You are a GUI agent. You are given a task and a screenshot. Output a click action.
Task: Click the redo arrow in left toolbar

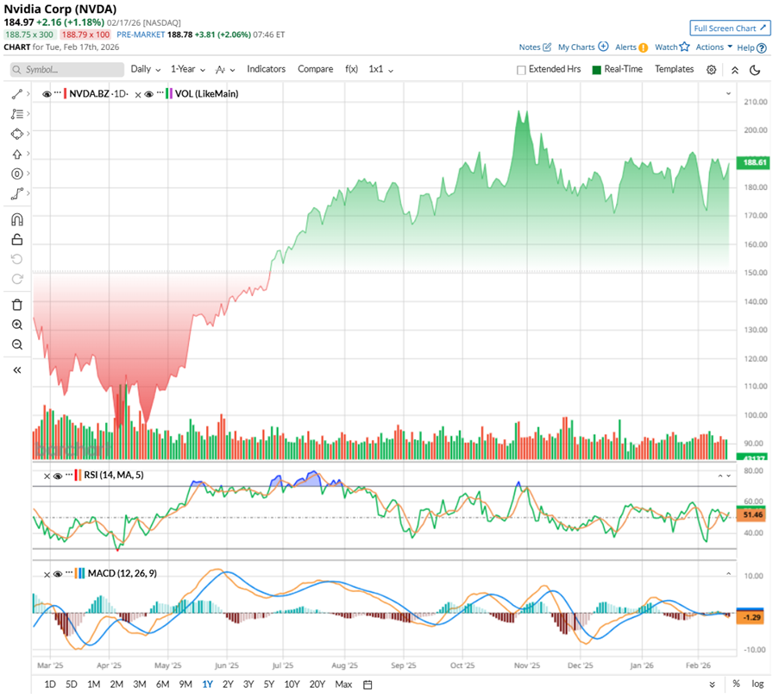17,279
